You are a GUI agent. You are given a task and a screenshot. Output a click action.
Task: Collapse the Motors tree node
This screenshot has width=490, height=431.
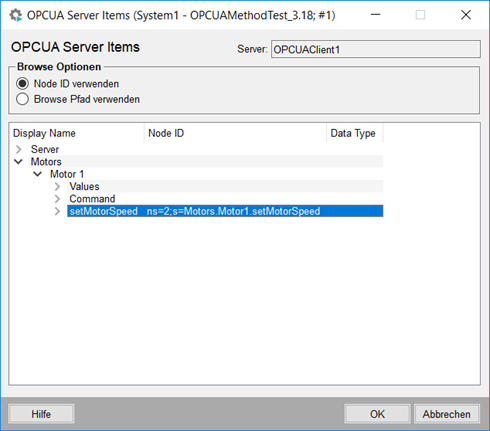[19, 162]
